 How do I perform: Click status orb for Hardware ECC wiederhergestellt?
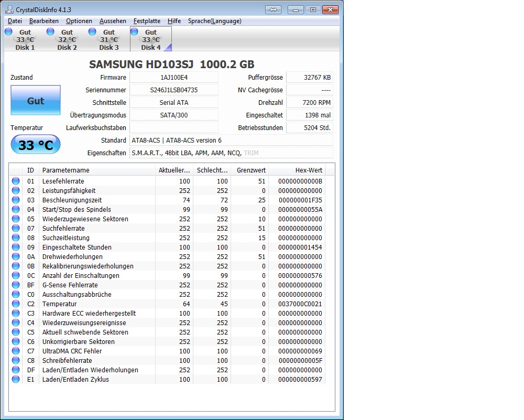point(16,313)
